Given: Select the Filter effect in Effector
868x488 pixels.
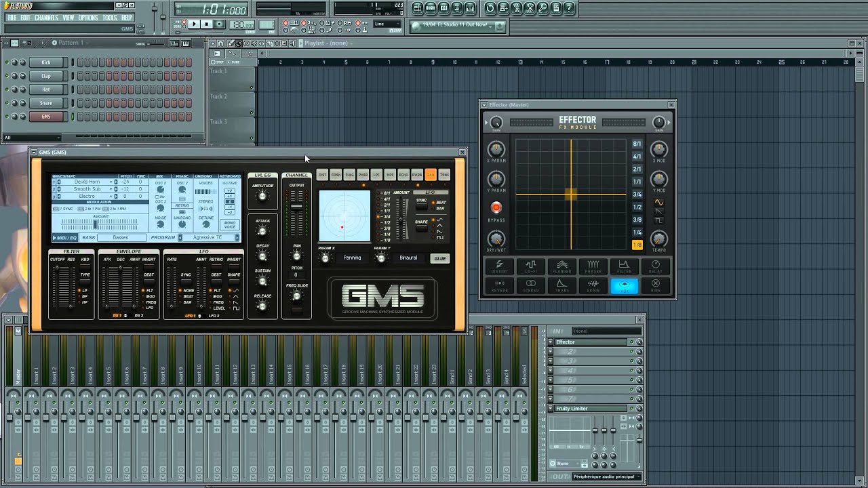Looking at the screenshot, I should 625,267.
